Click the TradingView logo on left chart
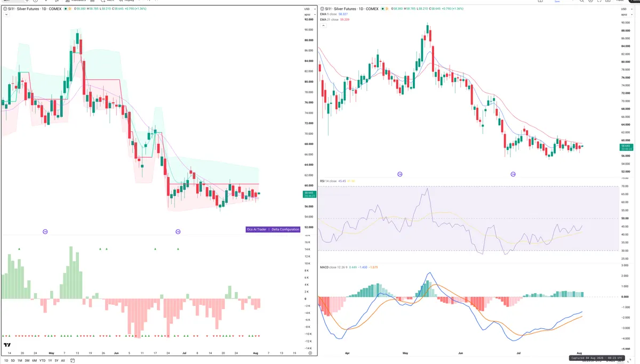 tap(7, 345)
